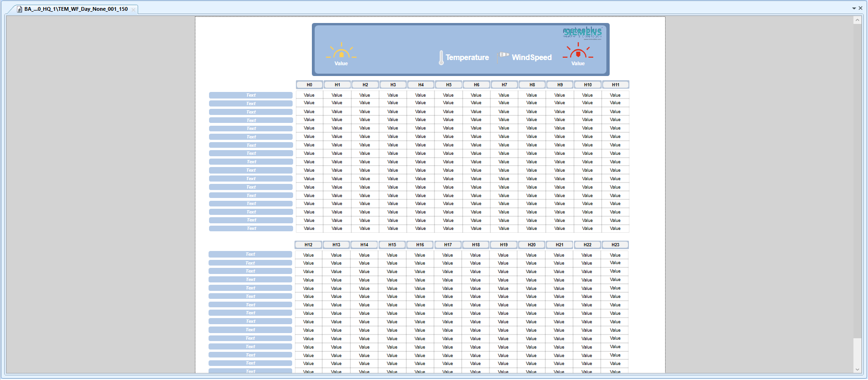Click the WindSpeed label in the header
Screen dimensions: 868x380
pyautogui.click(x=532, y=57)
